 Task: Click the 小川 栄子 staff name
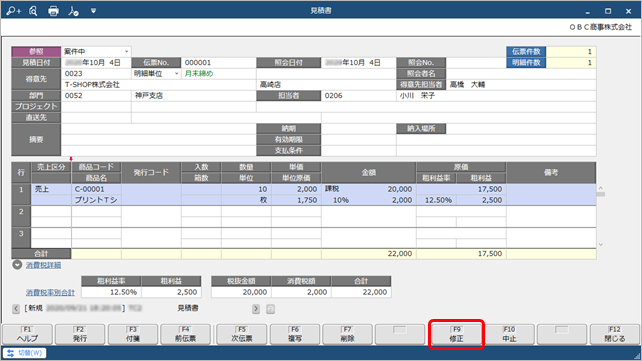pyautogui.click(x=417, y=95)
